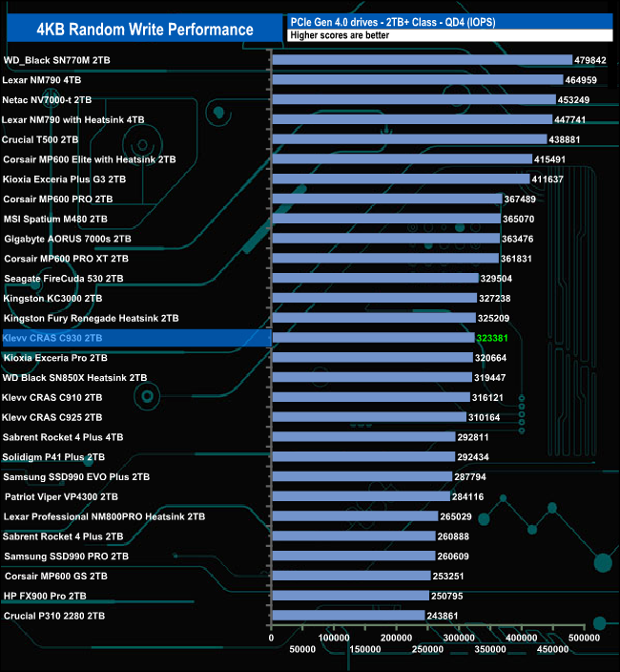Select the Patriot Viper VP4300 2TB label

pos(61,497)
